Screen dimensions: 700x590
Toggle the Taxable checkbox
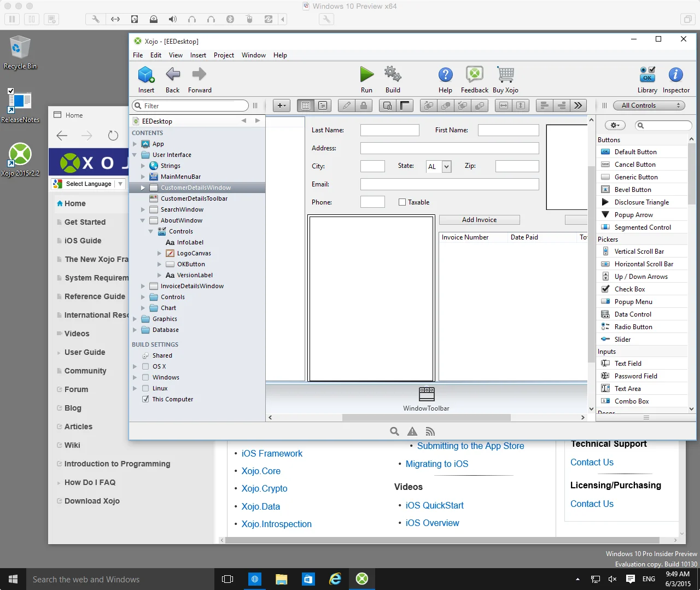click(402, 202)
